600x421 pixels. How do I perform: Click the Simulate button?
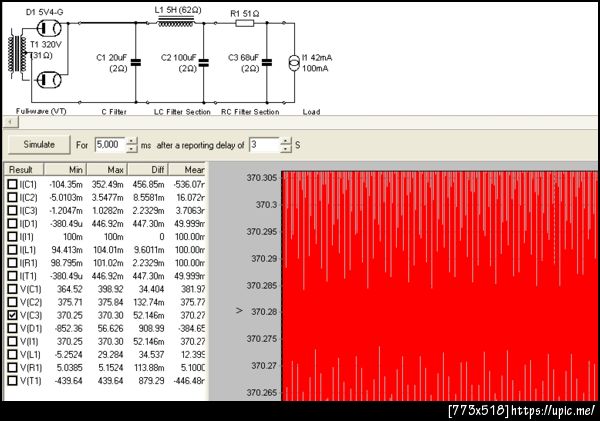coord(39,144)
